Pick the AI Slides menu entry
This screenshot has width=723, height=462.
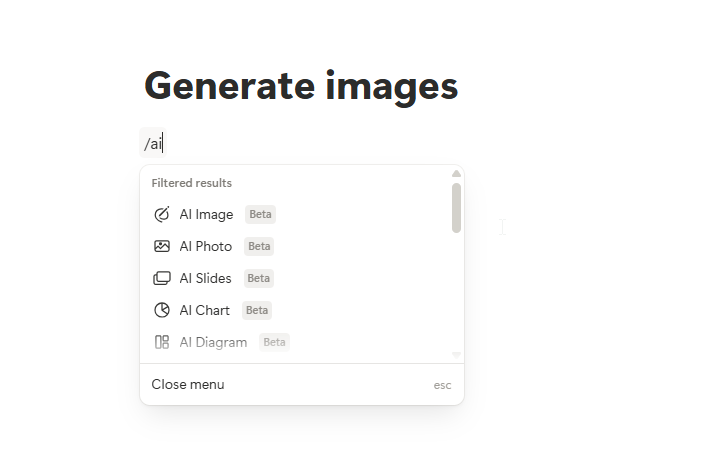tap(205, 278)
